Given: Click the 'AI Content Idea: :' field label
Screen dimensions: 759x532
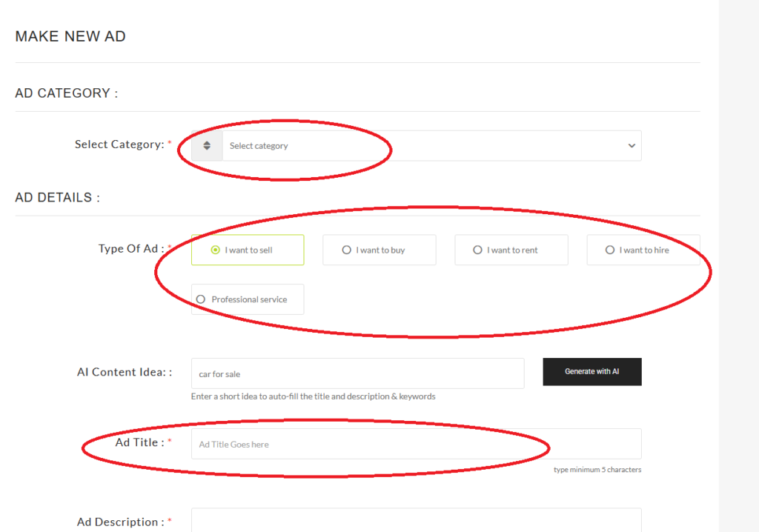Looking at the screenshot, I should click(x=125, y=372).
